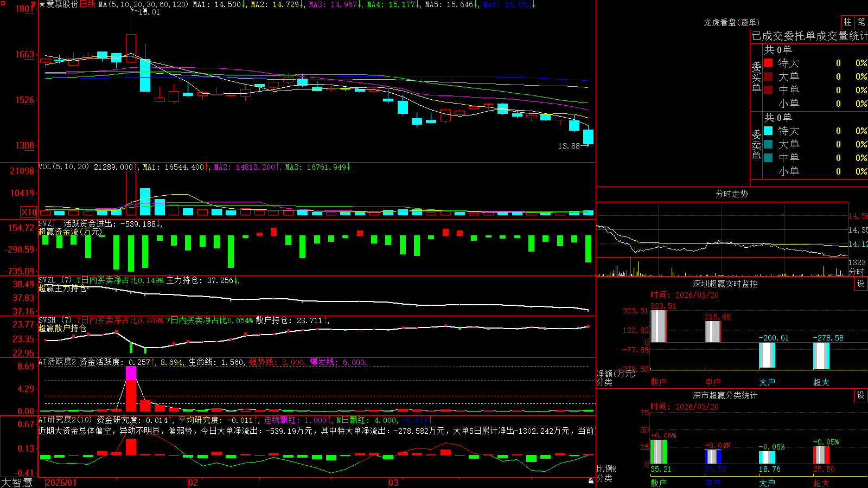Click the 2026/01 date marker on timeline

(61, 483)
